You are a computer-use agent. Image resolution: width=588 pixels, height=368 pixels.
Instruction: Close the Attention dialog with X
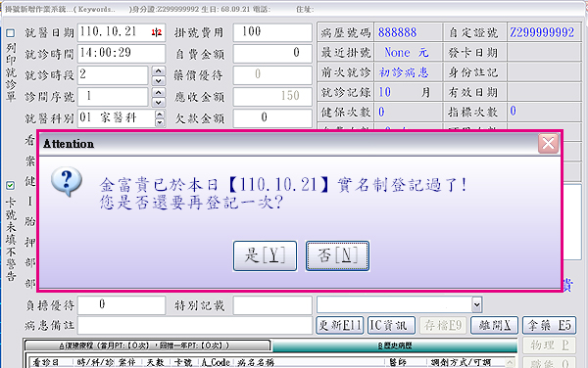coord(548,143)
